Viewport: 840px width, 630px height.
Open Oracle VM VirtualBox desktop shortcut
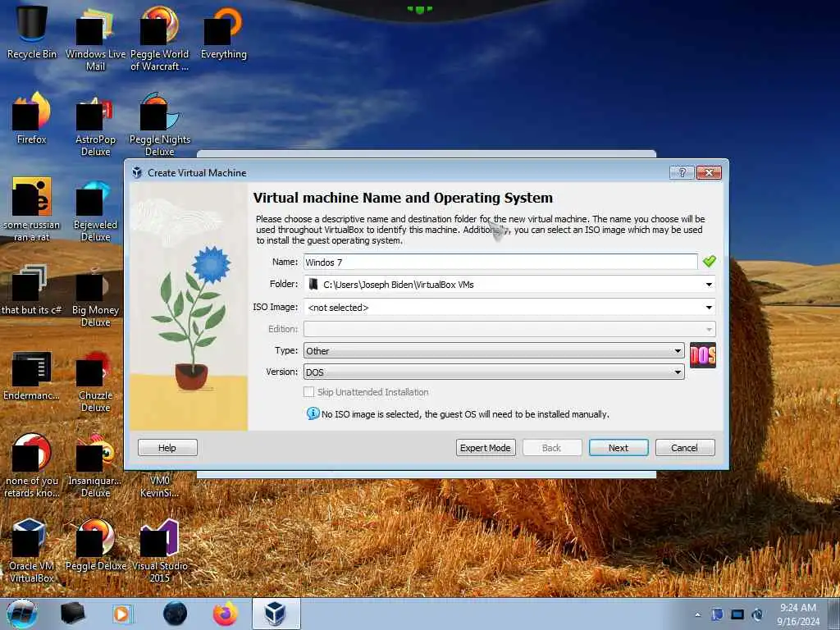click(32, 550)
